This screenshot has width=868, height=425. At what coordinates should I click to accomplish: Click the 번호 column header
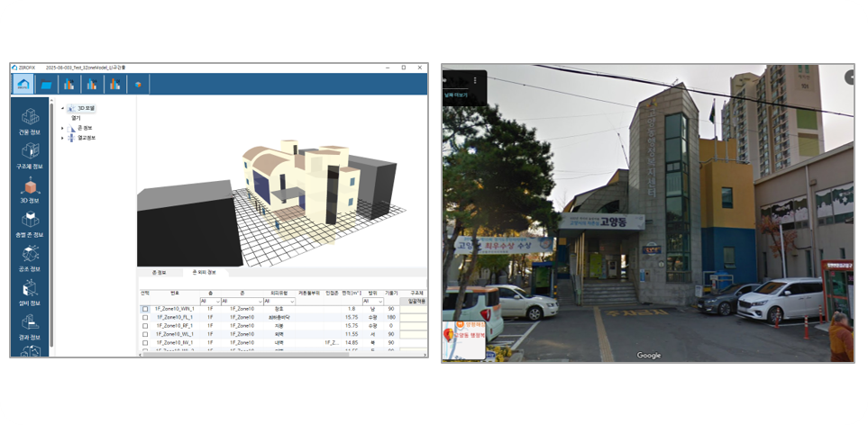coord(175,293)
